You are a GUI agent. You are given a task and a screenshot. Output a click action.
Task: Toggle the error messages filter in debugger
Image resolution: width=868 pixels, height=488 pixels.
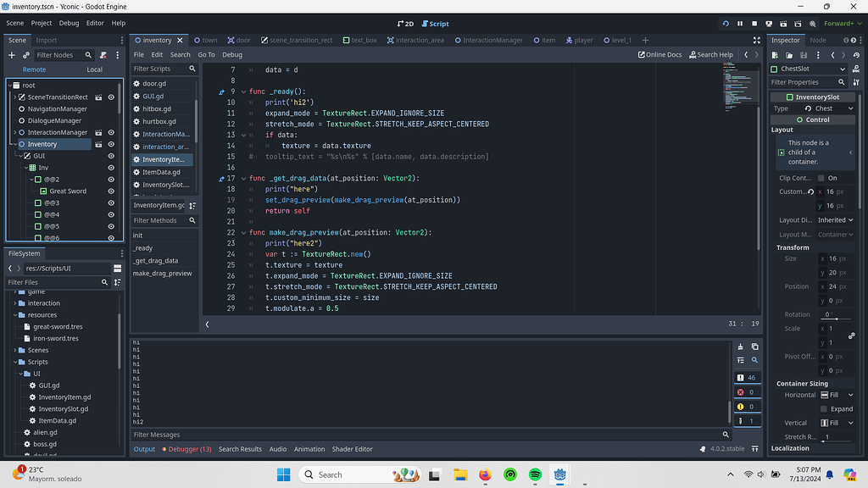747,391
